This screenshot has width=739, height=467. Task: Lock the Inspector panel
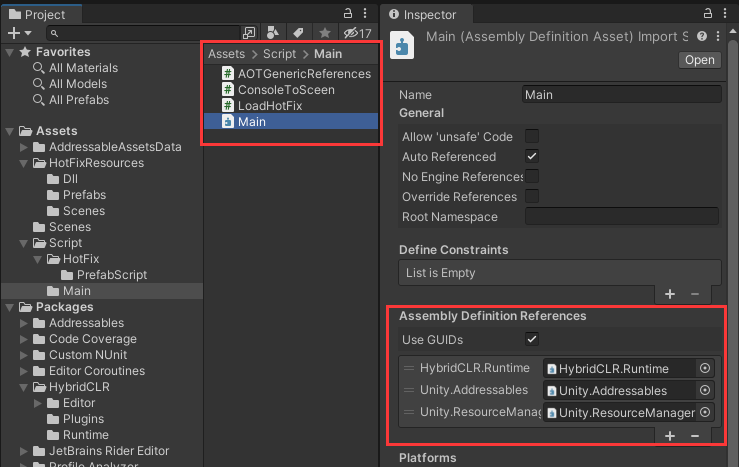(x=707, y=13)
